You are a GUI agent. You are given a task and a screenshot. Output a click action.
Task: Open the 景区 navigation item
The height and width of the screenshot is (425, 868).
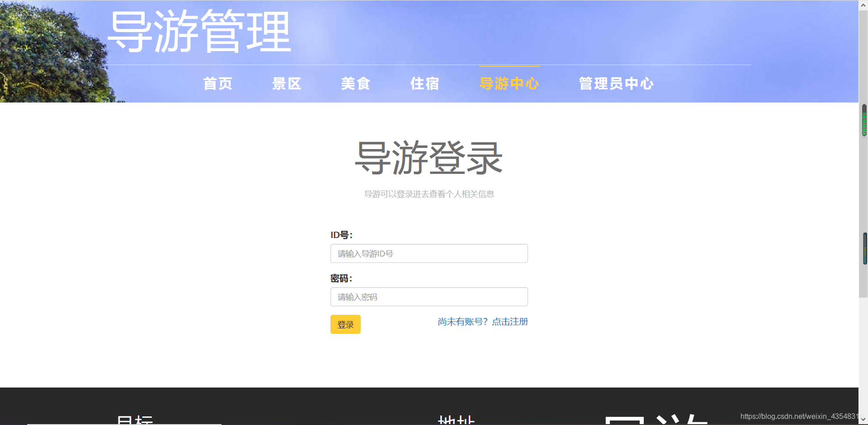click(x=286, y=84)
